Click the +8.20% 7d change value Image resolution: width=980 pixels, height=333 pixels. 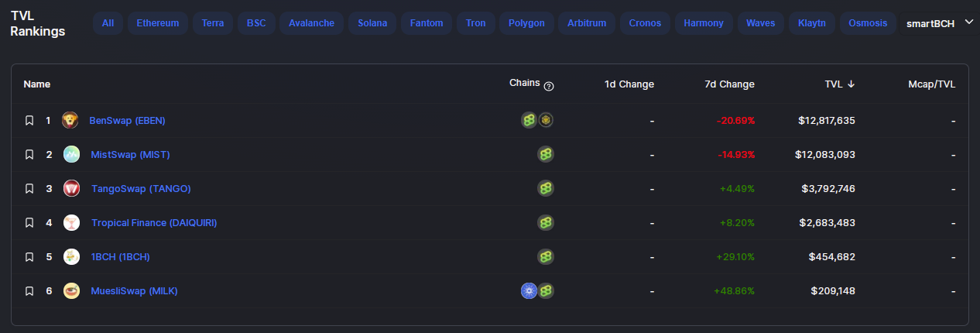pyautogui.click(x=737, y=223)
